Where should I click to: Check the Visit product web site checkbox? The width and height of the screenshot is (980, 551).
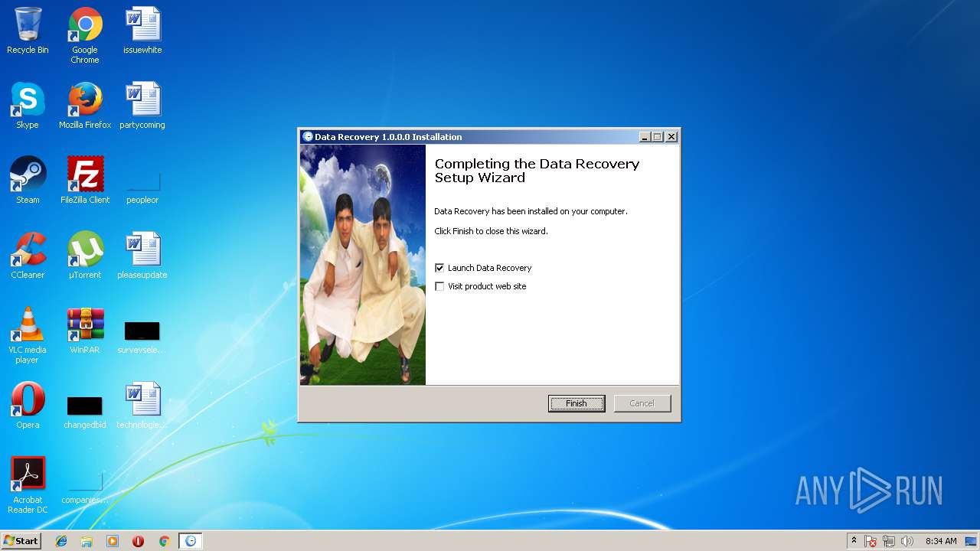click(x=439, y=286)
